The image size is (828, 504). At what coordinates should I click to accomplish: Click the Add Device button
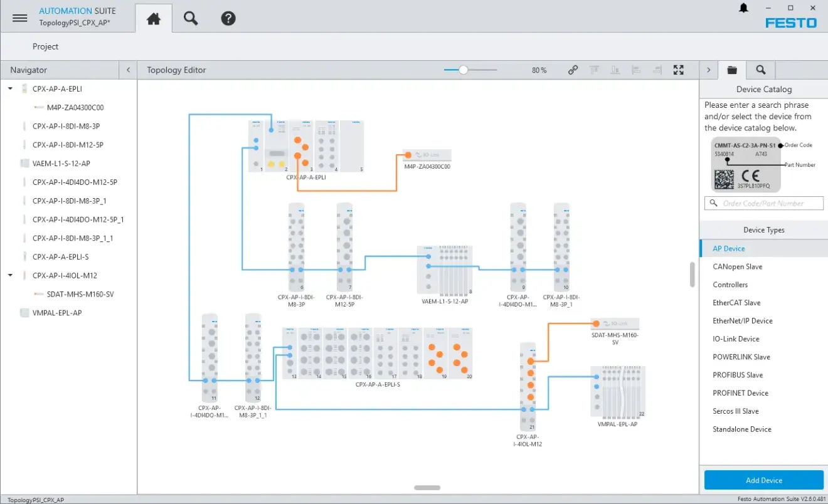pos(763,480)
